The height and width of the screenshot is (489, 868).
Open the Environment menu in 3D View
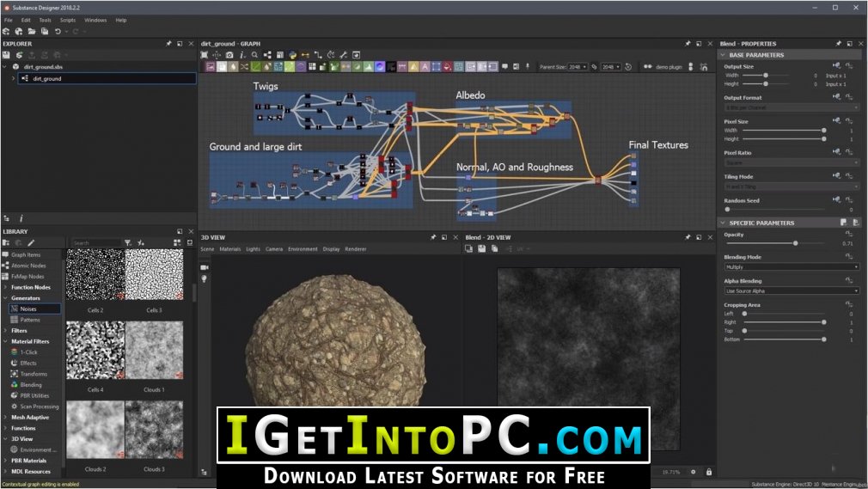click(x=303, y=249)
